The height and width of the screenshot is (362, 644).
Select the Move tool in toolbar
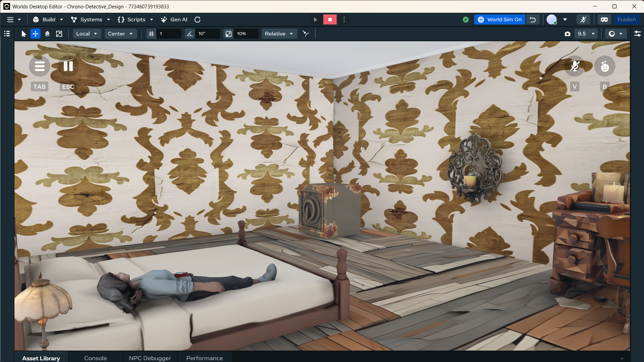click(x=35, y=34)
